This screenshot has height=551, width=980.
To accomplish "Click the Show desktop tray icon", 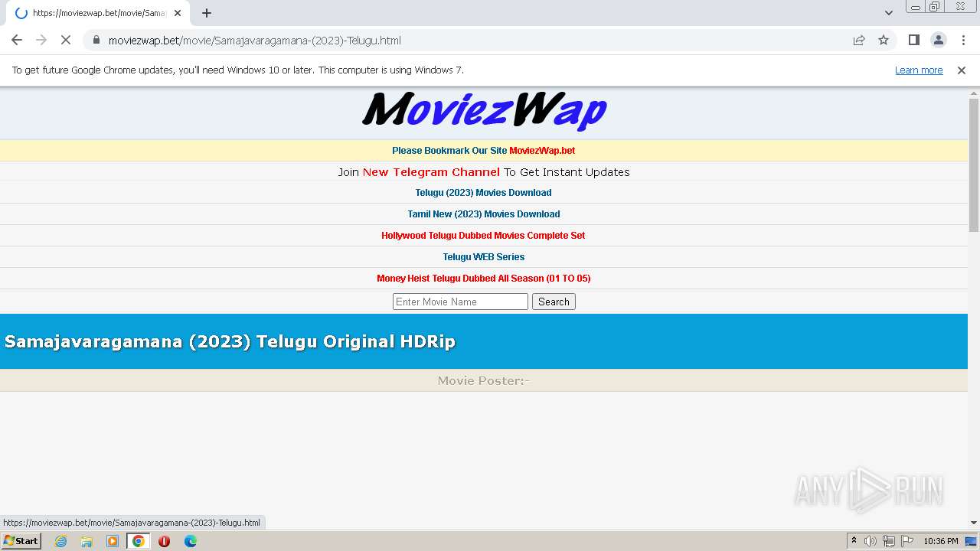I will coord(972,541).
